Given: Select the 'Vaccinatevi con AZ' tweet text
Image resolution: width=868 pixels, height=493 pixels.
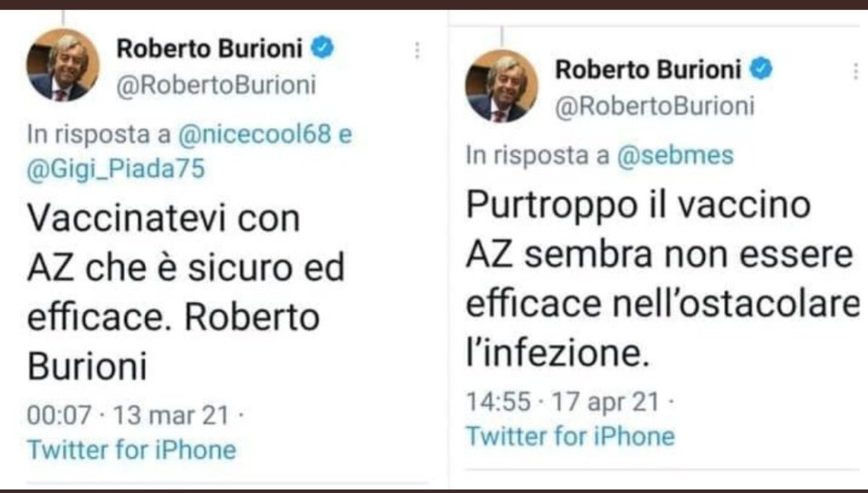Looking at the screenshot, I should tap(186, 292).
